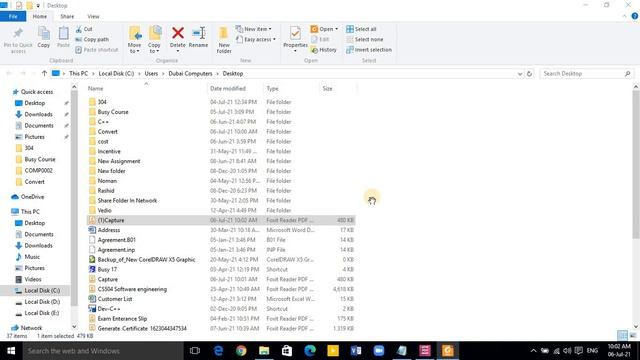Open Google Chrome from taskbar

coord(241,351)
